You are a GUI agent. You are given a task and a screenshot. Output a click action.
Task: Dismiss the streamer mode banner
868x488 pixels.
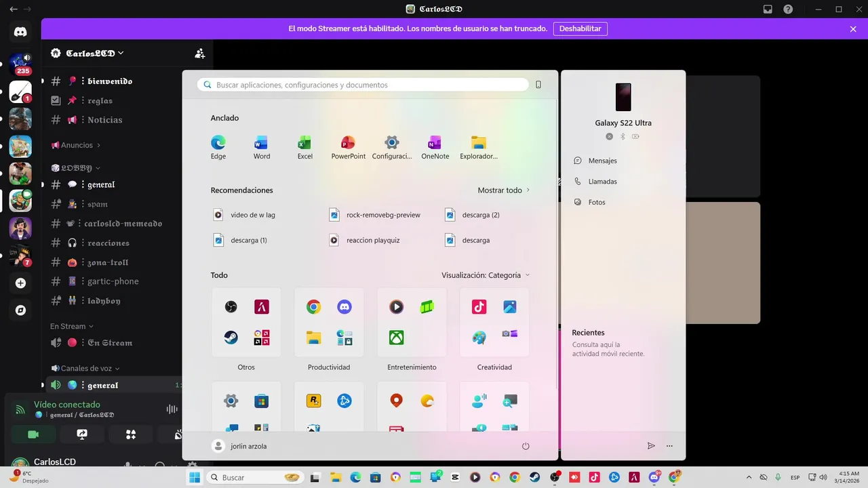[x=853, y=29]
